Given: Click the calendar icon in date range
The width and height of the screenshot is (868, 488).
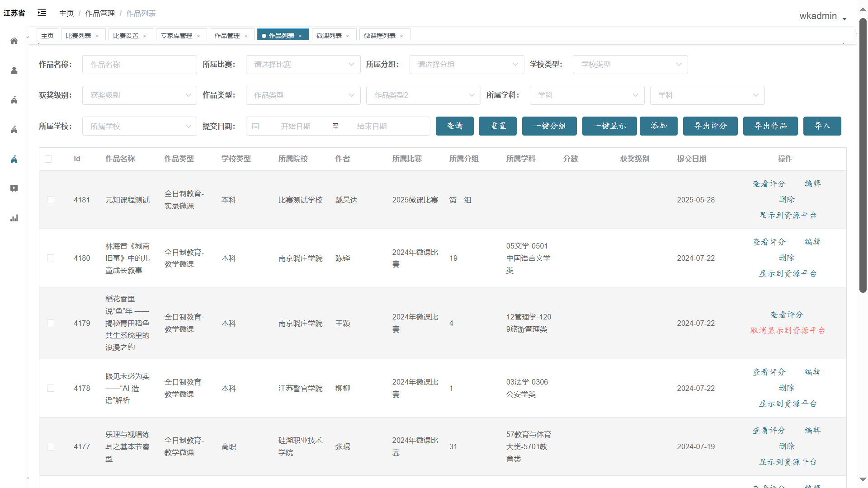Looking at the screenshot, I should (255, 126).
